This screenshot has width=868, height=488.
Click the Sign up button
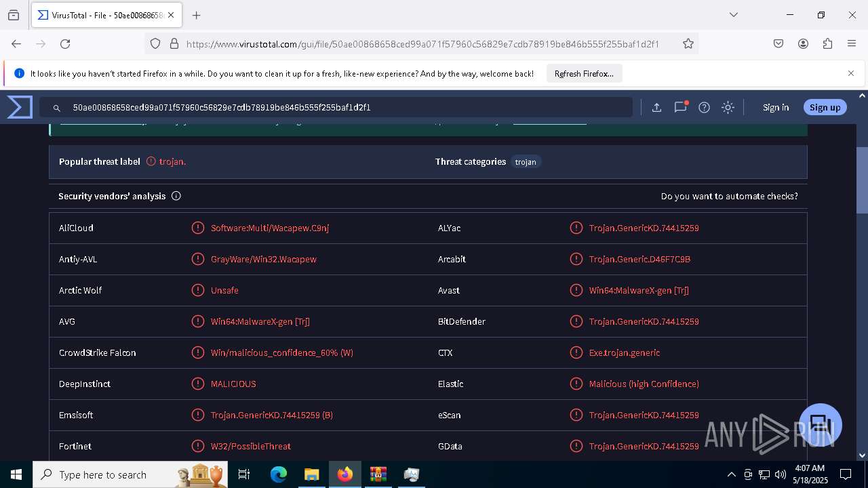(x=825, y=107)
